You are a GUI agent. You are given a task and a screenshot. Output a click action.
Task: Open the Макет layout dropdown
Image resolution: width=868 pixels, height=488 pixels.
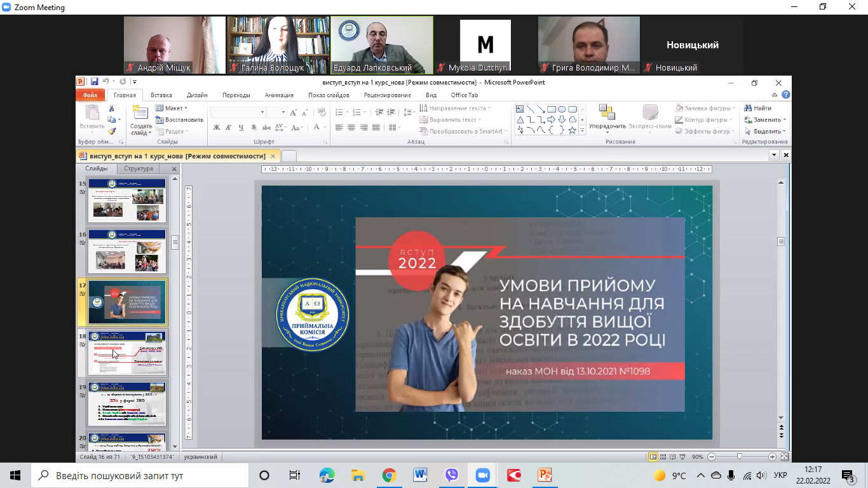pyautogui.click(x=172, y=108)
